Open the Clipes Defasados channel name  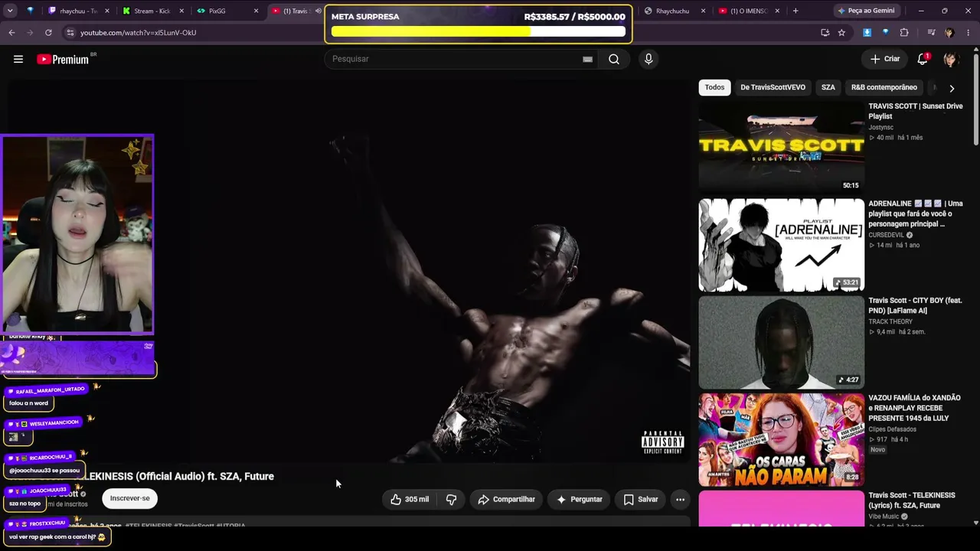[x=892, y=429]
